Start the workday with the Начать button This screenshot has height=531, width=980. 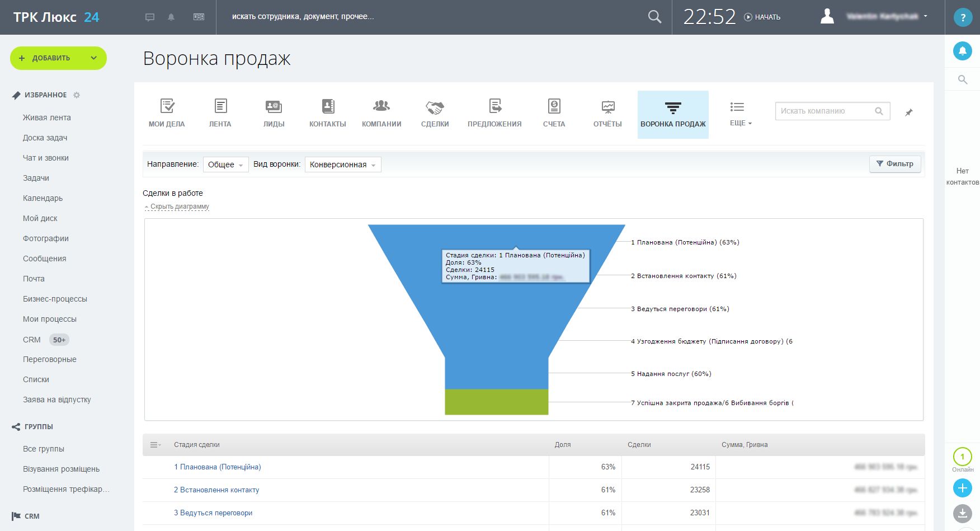(x=762, y=17)
